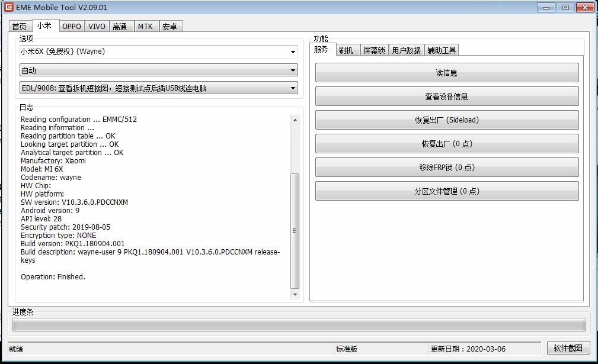Viewport: 598px width, 364px height.
Task: Click the 标准版 status bar entry
Action: [347, 349]
